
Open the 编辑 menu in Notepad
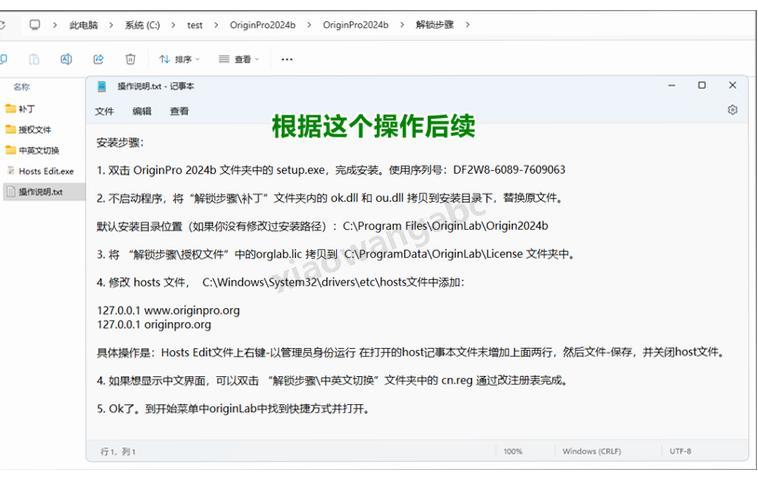tap(142, 111)
